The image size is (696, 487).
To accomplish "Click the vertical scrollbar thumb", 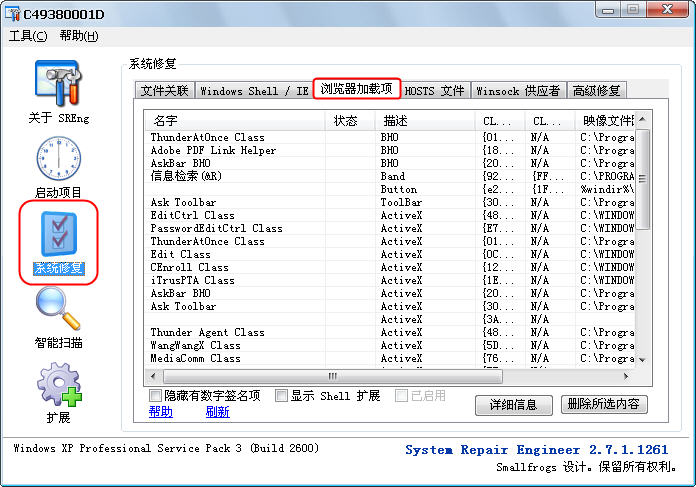I will (x=642, y=179).
